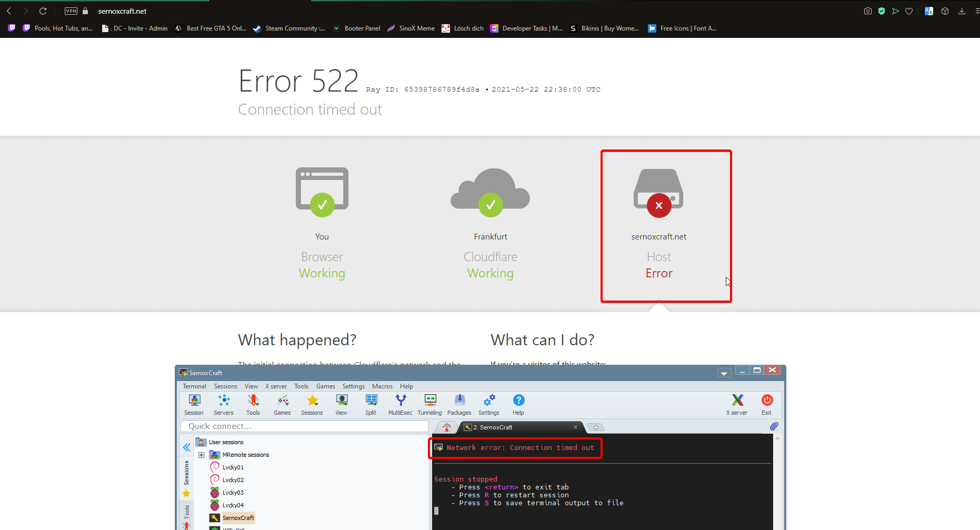Click the MultiExec toolbar icon

tap(401, 404)
